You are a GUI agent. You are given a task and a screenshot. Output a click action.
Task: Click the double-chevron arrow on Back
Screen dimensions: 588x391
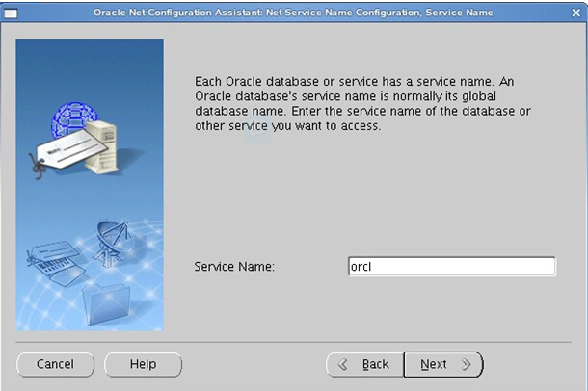[343, 365]
